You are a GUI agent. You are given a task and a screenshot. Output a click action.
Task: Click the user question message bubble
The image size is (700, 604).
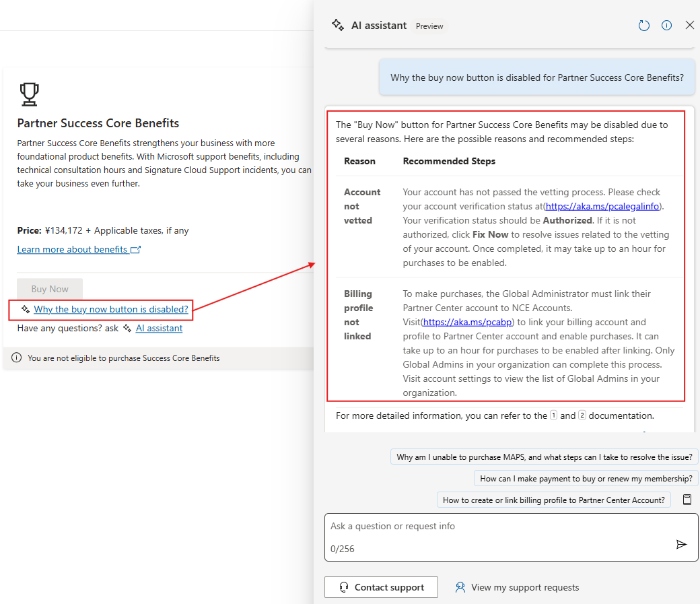(x=537, y=77)
